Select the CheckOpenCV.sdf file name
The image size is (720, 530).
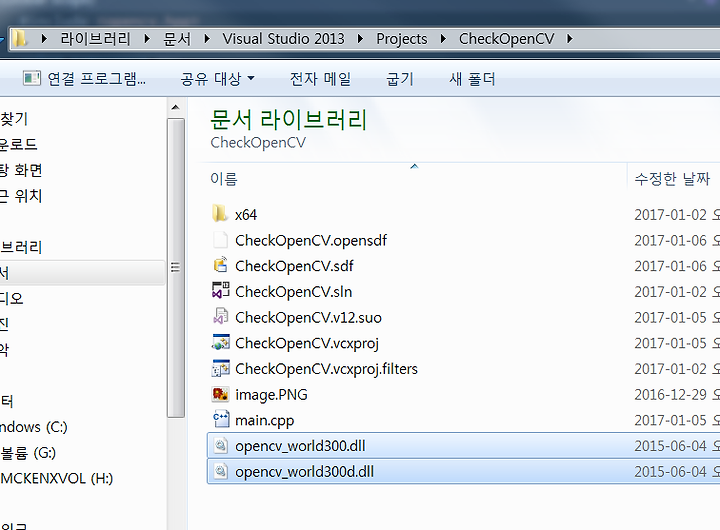click(x=294, y=266)
